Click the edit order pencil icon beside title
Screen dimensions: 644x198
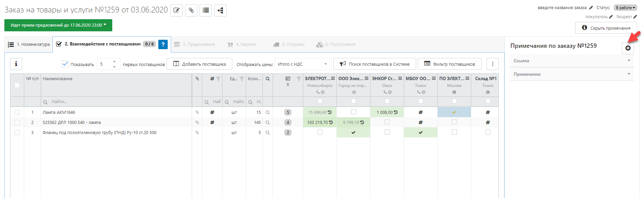click(x=176, y=10)
